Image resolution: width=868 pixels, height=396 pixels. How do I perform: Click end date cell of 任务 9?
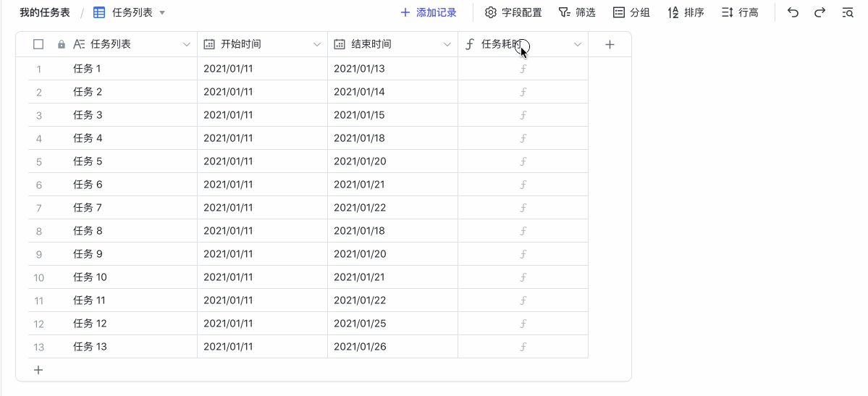click(392, 254)
